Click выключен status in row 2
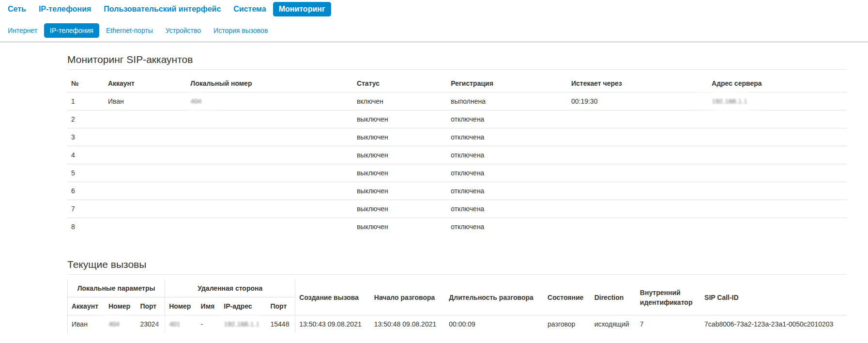The width and height of the screenshot is (868, 343). point(372,119)
